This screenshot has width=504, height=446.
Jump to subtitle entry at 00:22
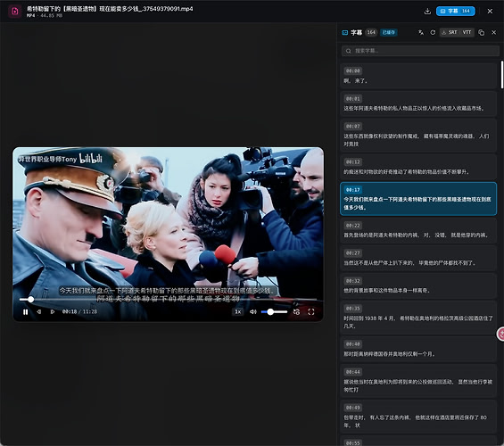point(418,230)
